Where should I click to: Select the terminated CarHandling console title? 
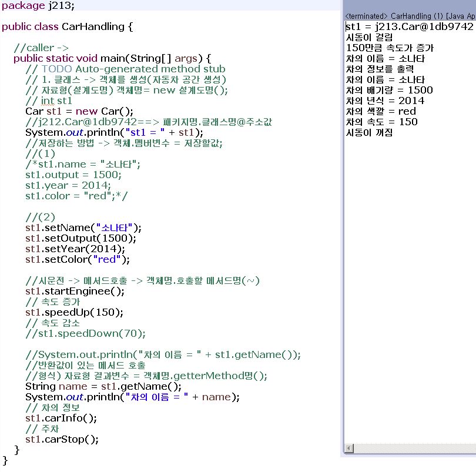410,16
